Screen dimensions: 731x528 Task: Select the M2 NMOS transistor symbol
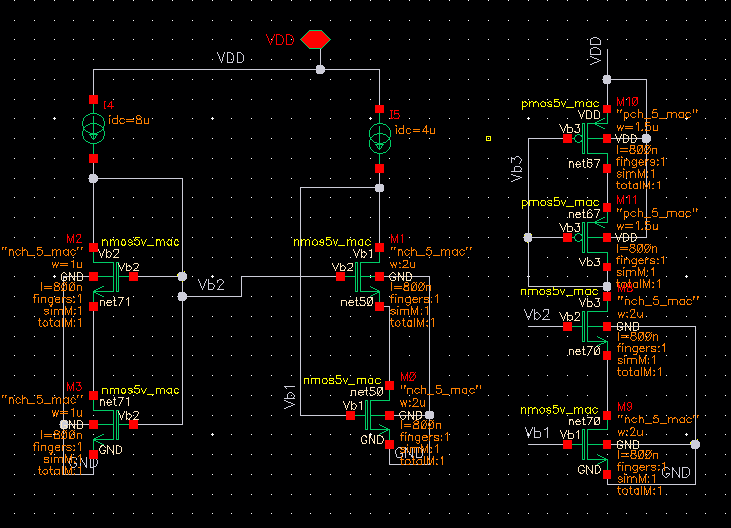(108, 277)
